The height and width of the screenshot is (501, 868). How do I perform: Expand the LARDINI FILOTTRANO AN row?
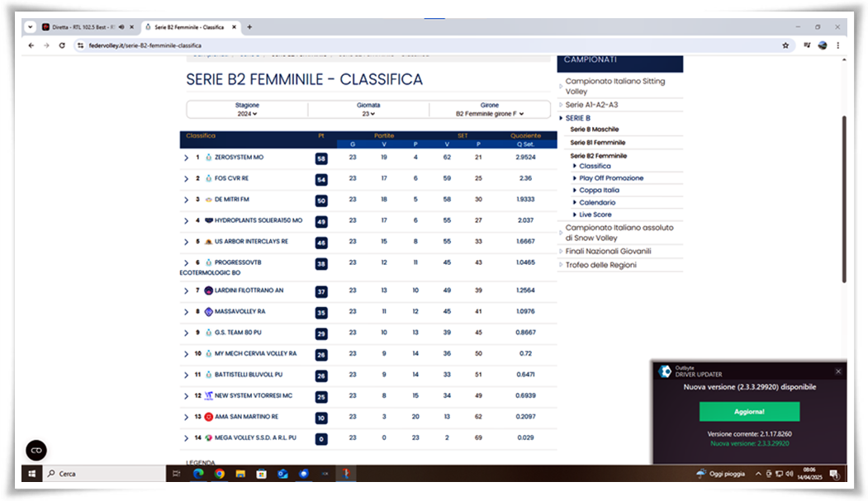point(186,291)
